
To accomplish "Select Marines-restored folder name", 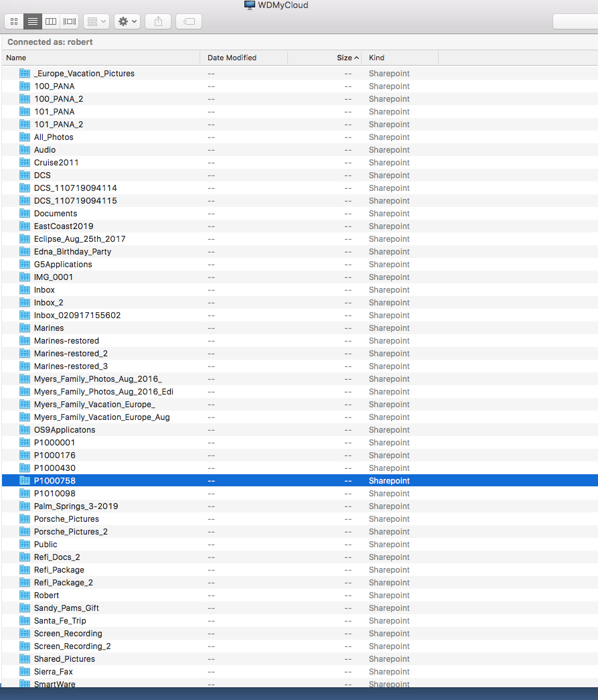I will pos(66,341).
